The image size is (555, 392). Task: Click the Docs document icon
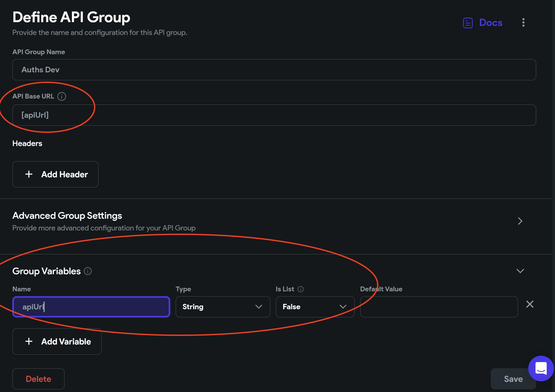468,23
